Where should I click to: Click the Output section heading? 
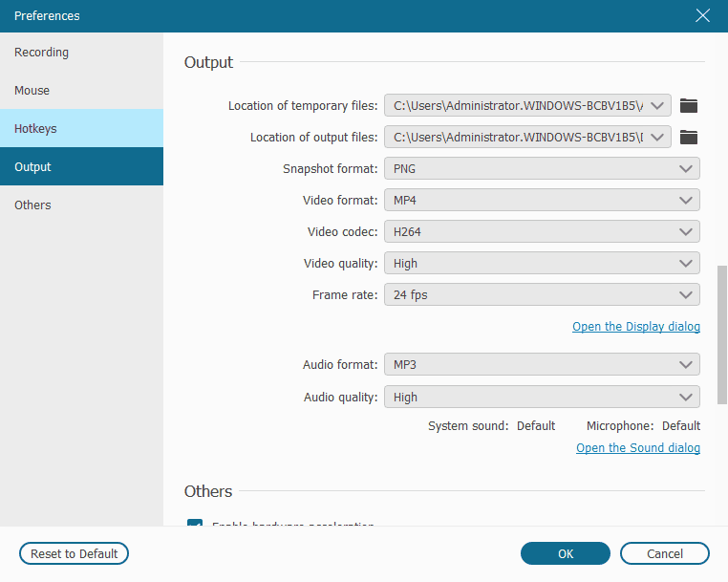point(208,62)
